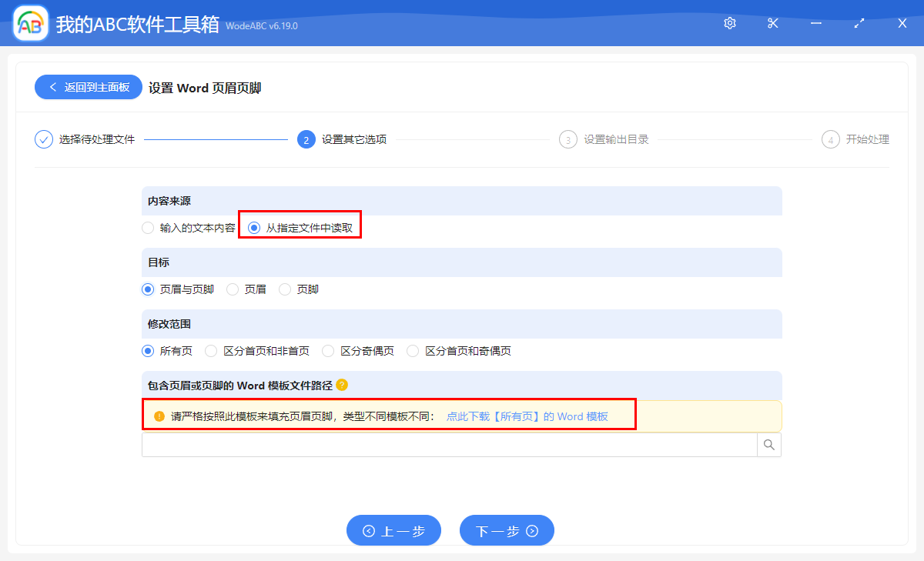Click the checkmark icon on step 选择待处理文件

click(43, 139)
